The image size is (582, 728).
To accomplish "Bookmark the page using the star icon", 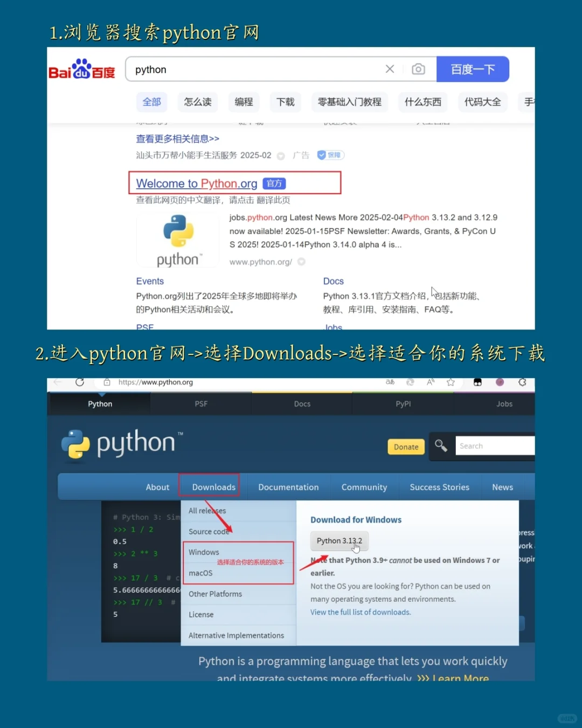I will [451, 382].
